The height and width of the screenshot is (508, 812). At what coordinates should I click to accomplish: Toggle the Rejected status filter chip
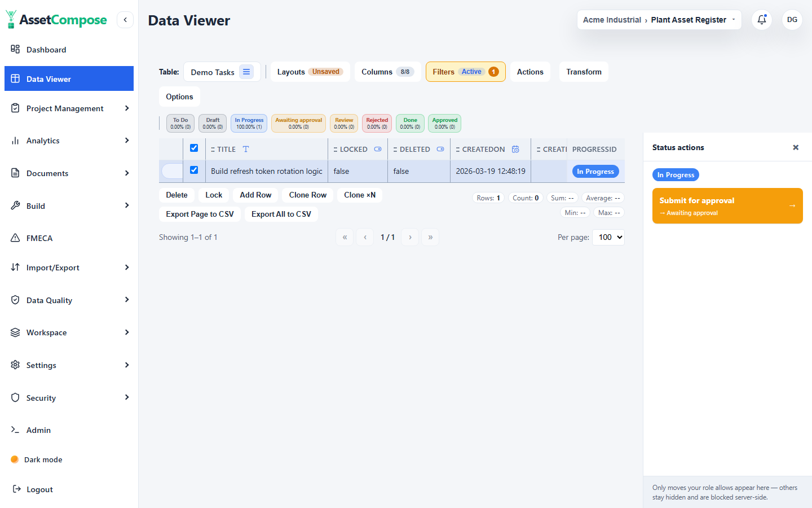[x=377, y=123]
